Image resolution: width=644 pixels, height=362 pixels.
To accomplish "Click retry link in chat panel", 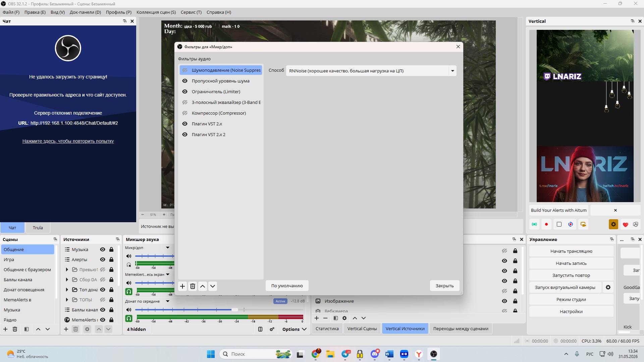I will click(x=68, y=141).
